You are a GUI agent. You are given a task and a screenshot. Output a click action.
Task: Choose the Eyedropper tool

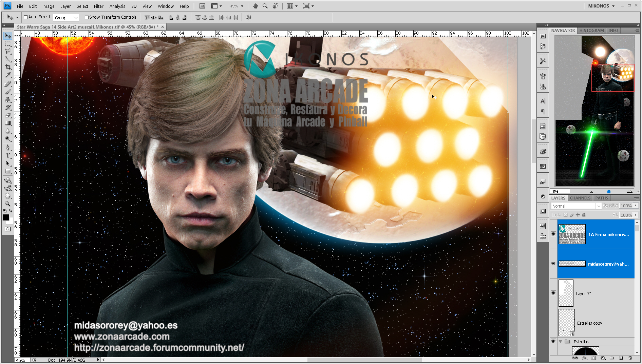8,75
